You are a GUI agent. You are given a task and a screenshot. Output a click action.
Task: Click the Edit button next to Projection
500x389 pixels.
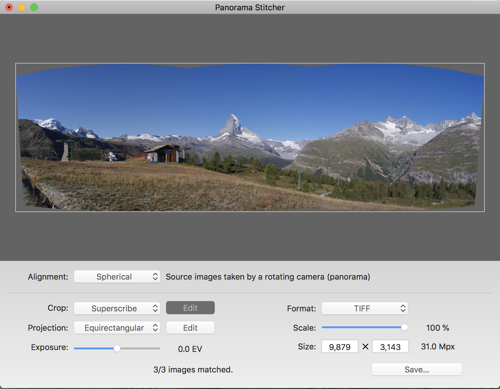point(190,328)
